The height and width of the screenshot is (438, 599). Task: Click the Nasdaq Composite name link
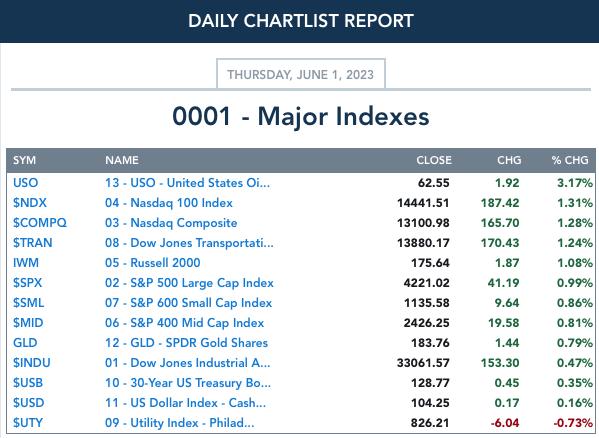click(171, 223)
